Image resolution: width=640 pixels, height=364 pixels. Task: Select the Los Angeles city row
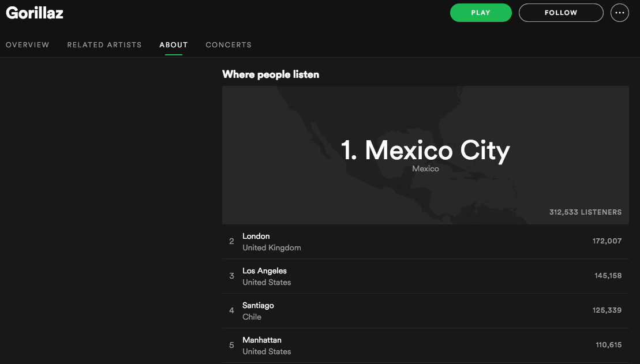click(425, 276)
